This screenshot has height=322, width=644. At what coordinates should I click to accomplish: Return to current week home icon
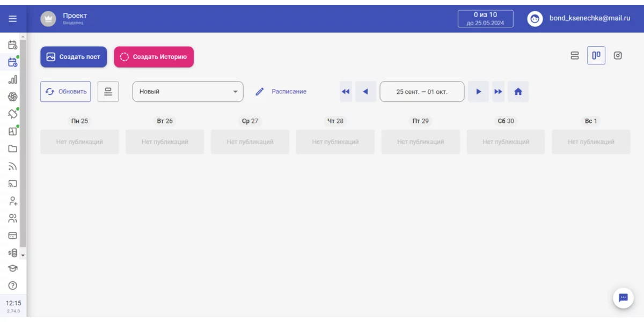[x=518, y=92]
